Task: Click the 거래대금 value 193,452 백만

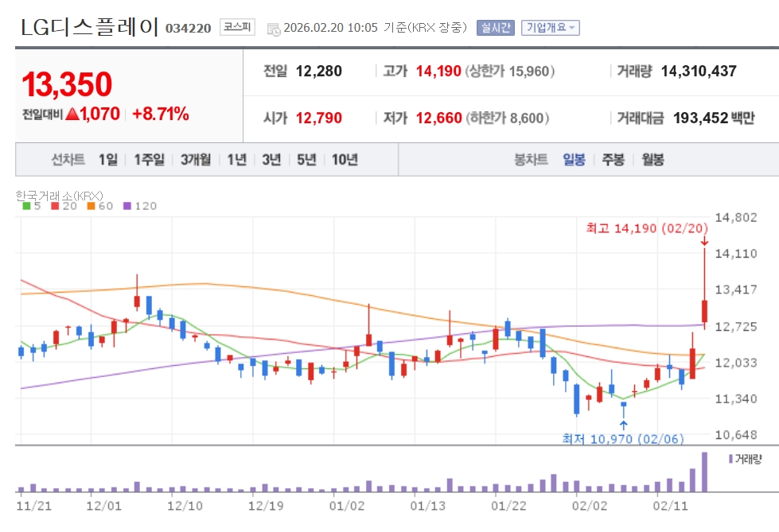Action: [x=714, y=118]
